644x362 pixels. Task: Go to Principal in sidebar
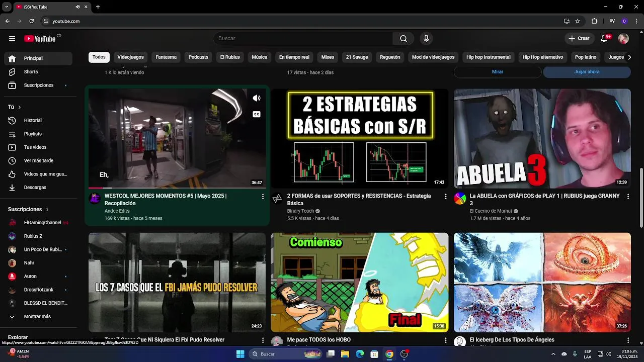click(x=38, y=58)
